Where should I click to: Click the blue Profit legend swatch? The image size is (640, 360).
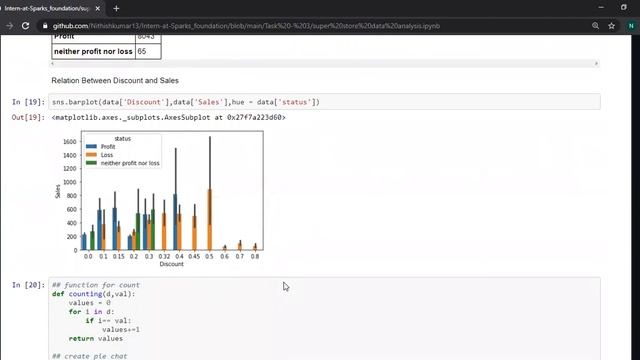91,147
